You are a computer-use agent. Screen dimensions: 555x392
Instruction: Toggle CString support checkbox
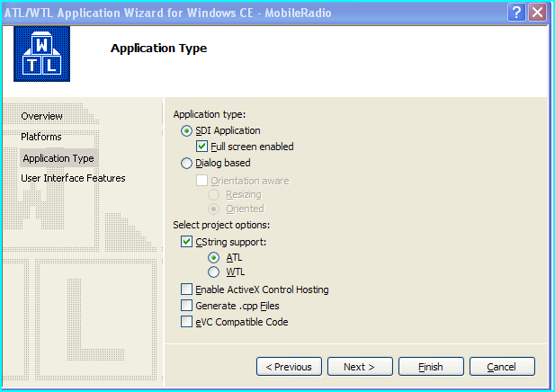click(187, 243)
